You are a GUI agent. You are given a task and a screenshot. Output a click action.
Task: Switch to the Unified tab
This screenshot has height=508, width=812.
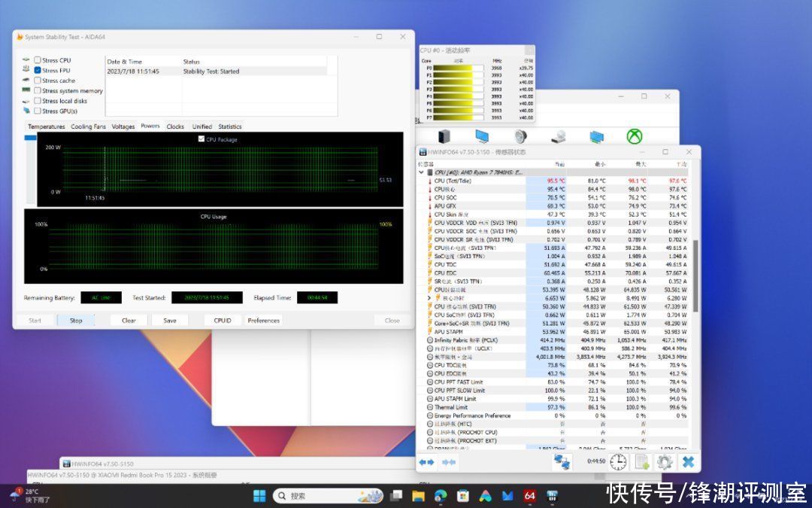[x=202, y=126]
